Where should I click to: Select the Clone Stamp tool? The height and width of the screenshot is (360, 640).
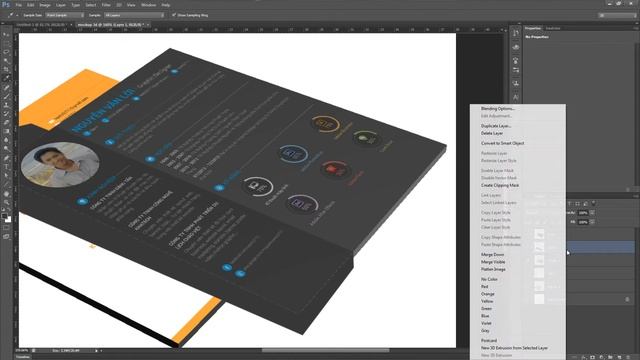coord(6,105)
